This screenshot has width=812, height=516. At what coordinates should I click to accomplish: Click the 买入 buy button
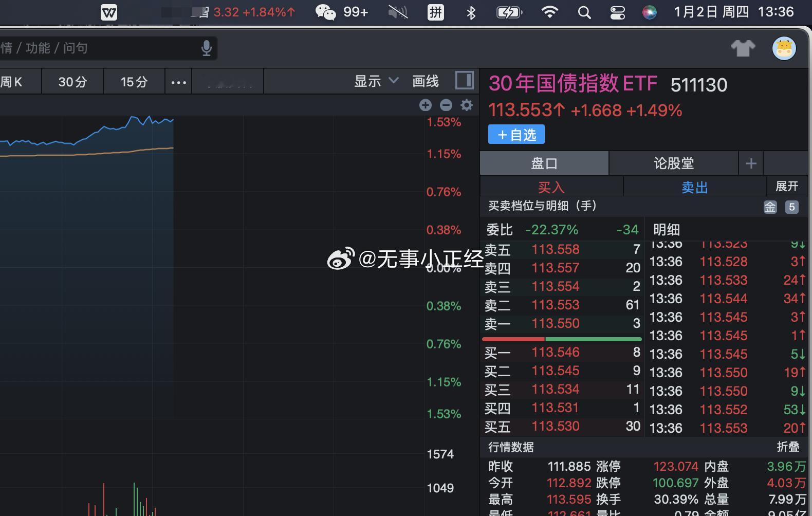click(551, 187)
